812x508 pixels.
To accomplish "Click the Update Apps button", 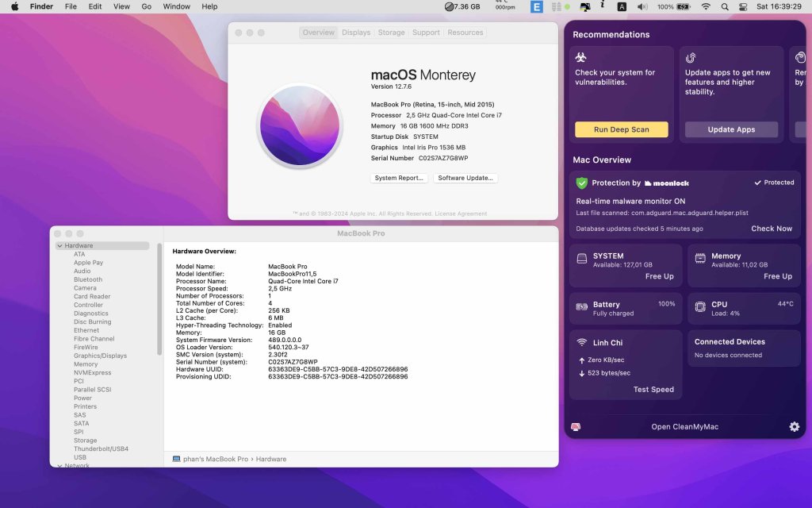I will (731, 129).
